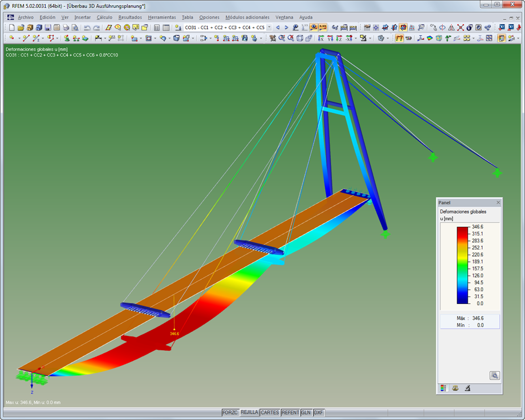Click the magnifier button in the Panel
This screenshot has width=525, height=420.
tap(495, 375)
